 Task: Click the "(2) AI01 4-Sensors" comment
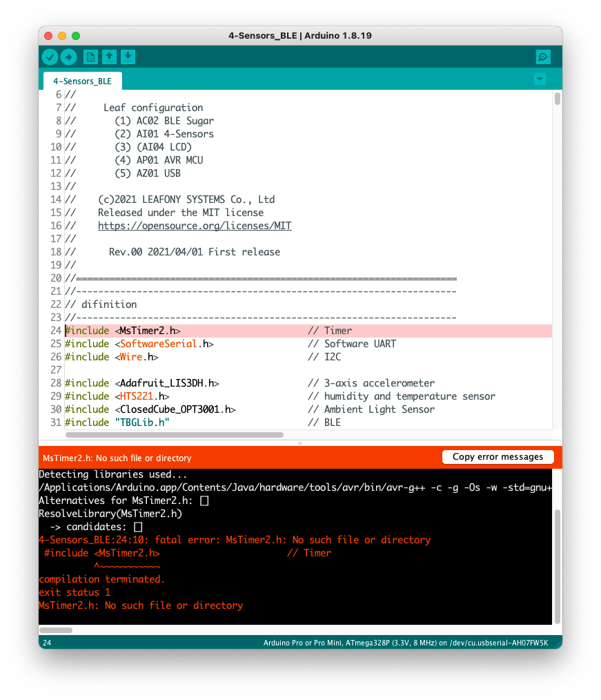[164, 134]
